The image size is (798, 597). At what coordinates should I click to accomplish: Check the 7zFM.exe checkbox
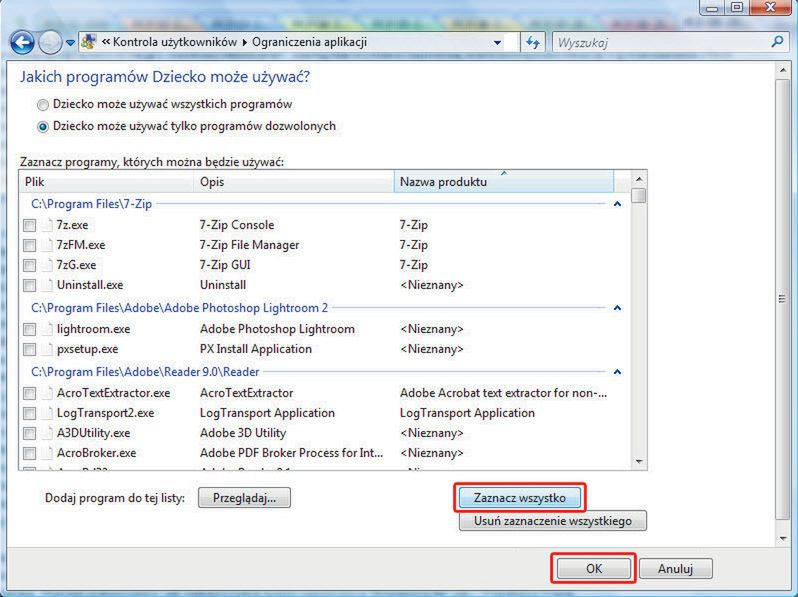point(30,245)
